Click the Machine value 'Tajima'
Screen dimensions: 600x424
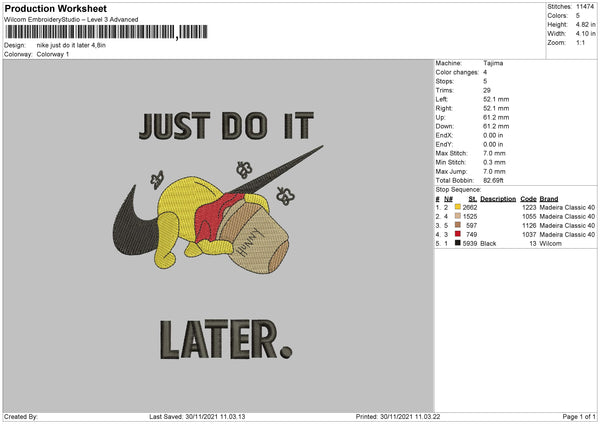tap(493, 63)
